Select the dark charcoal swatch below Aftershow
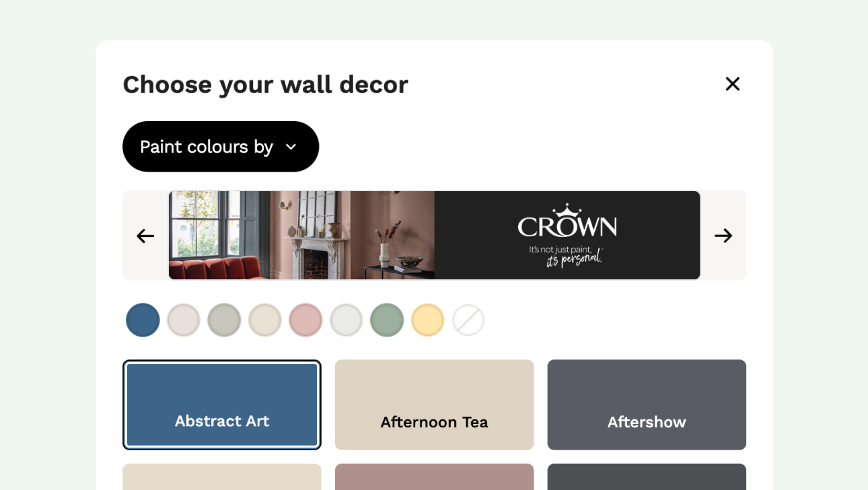Image resolution: width=868 pixels, height=490 pixels. (647, 477)
